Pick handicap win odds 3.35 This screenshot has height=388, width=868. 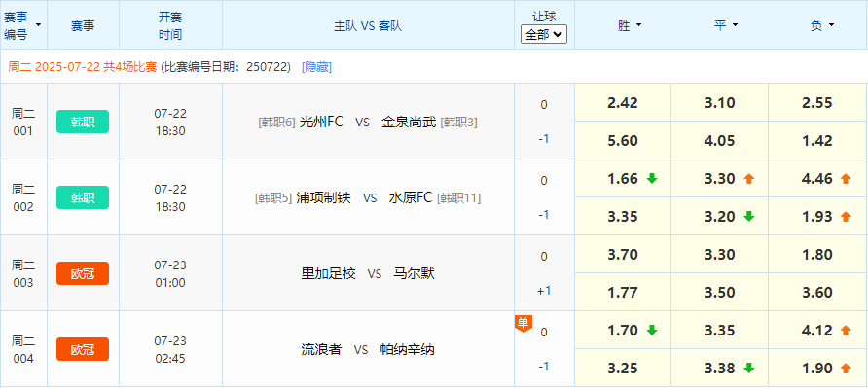click(x=623, y=217)
